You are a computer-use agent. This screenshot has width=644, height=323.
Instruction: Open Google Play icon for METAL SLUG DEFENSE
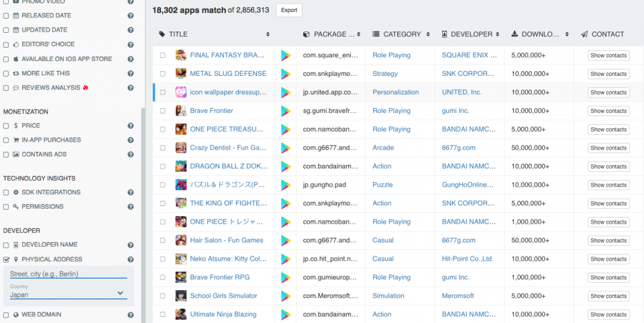(x=286, y=74)
